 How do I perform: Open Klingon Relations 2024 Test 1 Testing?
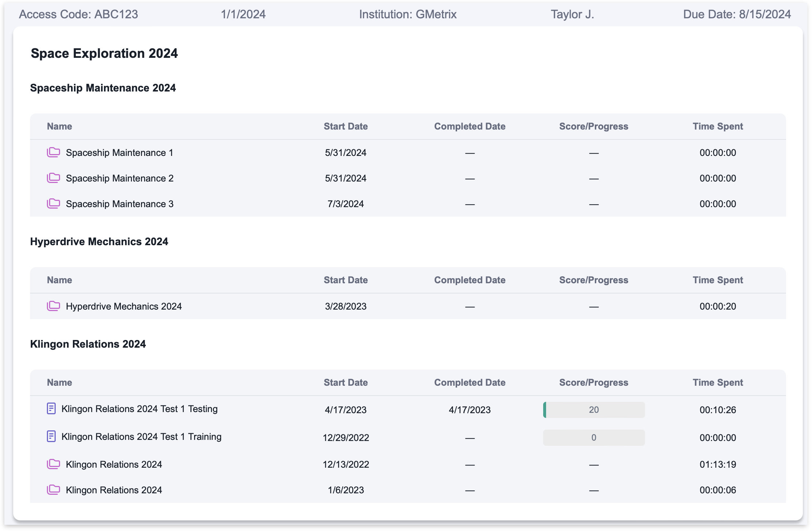point(139,409)
